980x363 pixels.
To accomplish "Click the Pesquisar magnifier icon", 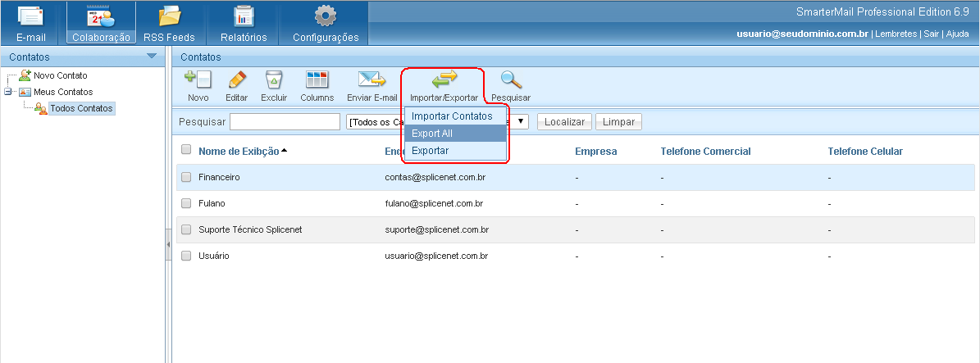I will [511, 80].
